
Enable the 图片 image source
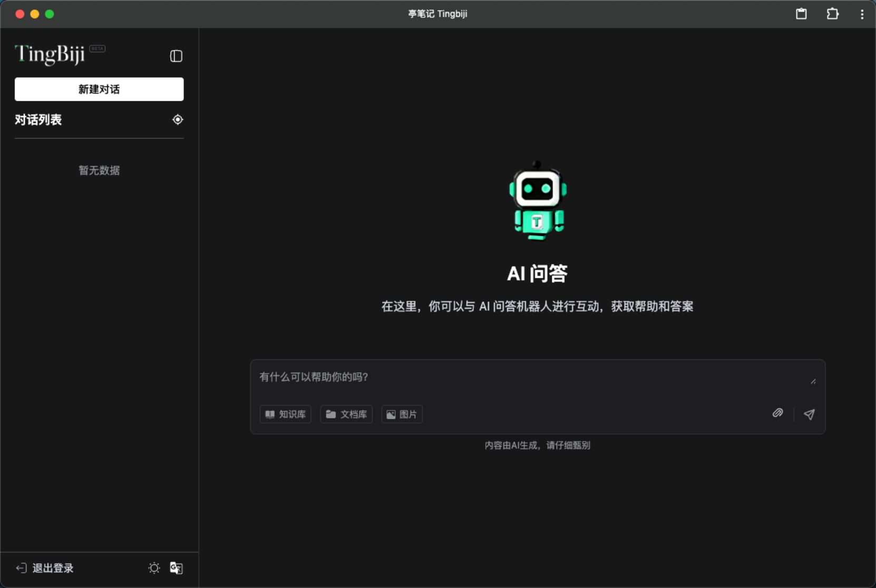402,414
